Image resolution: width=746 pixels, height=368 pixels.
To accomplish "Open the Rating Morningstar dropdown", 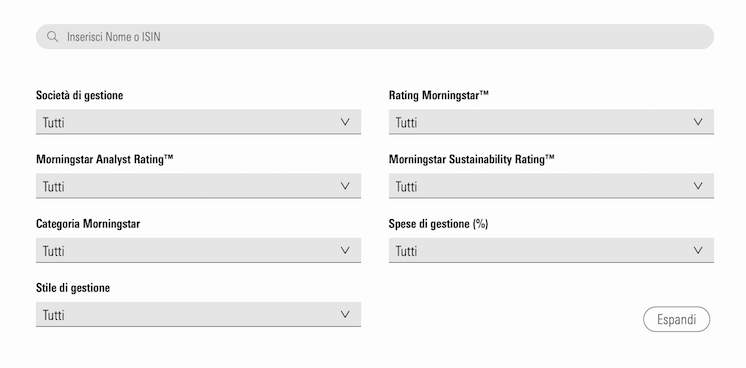I will click(x=551, y=122).
